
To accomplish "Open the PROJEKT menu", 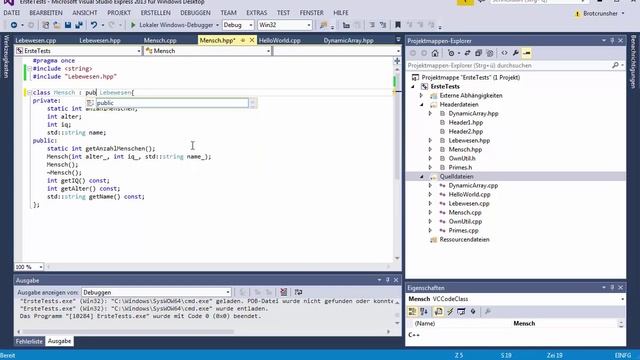I will click(119, 13).
